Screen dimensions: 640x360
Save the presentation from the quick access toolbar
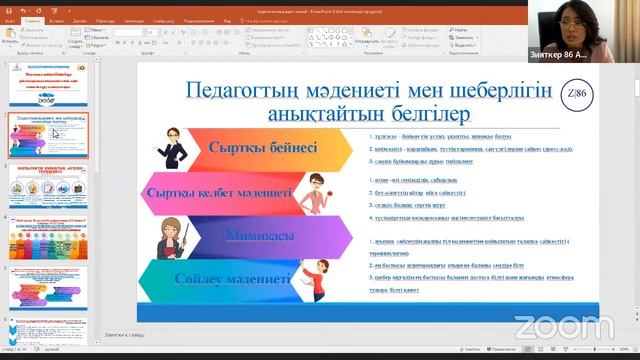(x=9, y=11)
